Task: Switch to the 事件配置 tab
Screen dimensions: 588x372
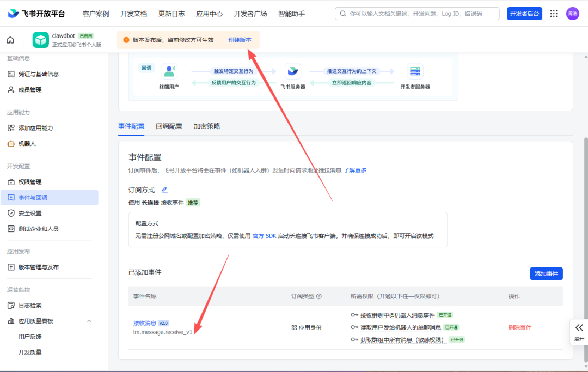Action: 131,126
